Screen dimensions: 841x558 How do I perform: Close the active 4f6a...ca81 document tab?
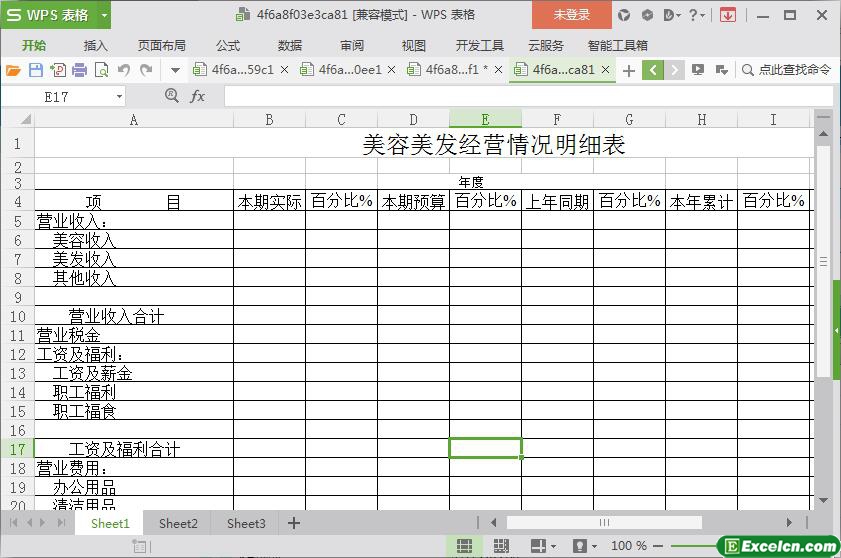tap(606, 70)
